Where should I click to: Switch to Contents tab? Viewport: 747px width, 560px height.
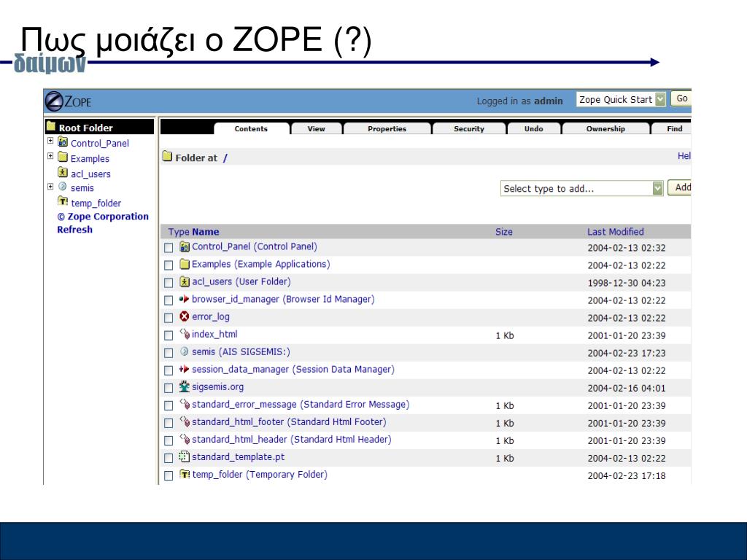tap(251, 128)
